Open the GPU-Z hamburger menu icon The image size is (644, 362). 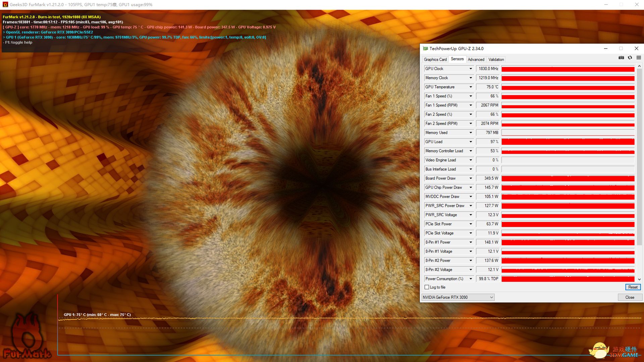tap(639, 58)
